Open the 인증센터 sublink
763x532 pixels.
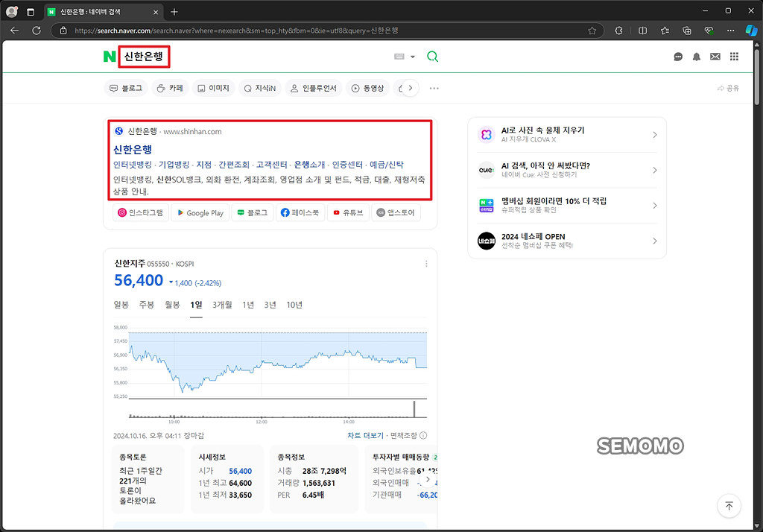(347, 165)
